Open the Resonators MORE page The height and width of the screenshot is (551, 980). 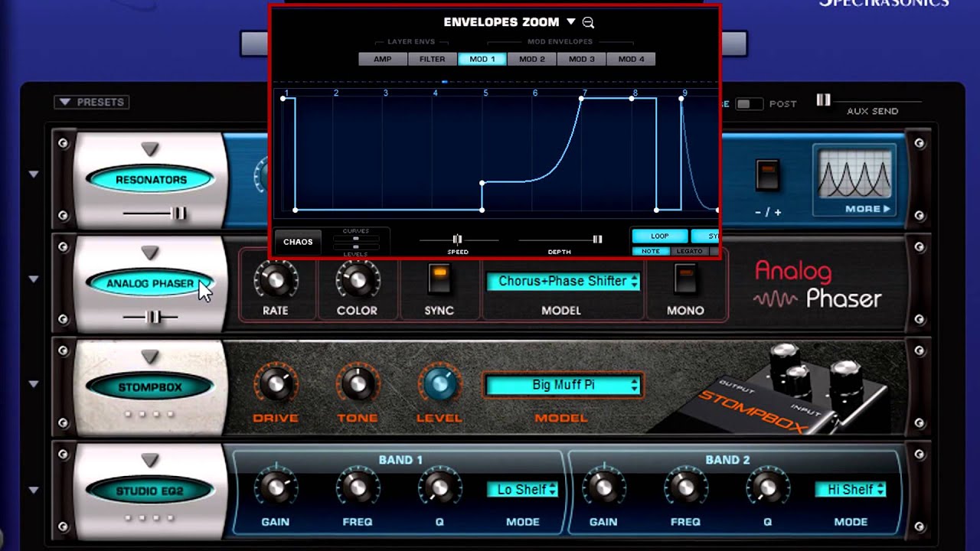[x=867, y=209]
